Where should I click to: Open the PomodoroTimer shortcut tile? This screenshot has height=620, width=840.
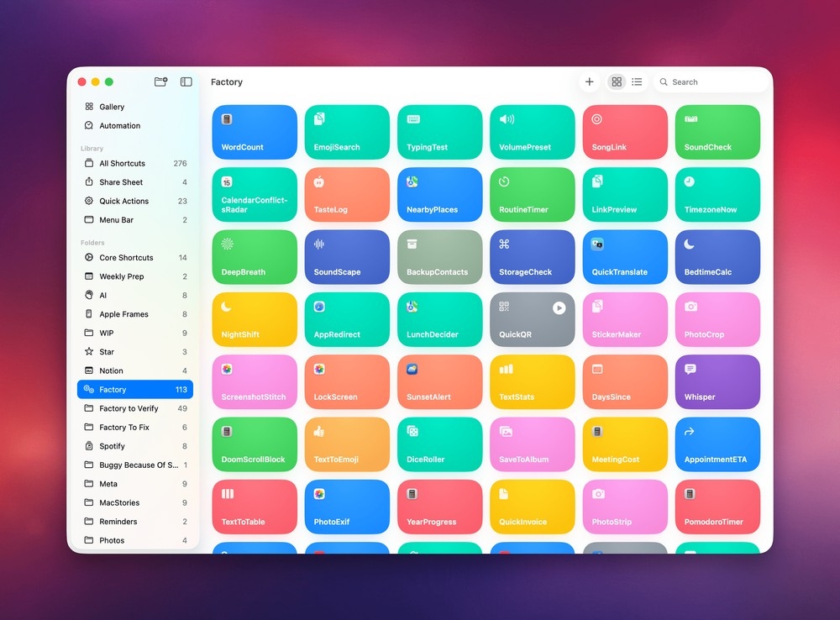click(x=717, y=507)
